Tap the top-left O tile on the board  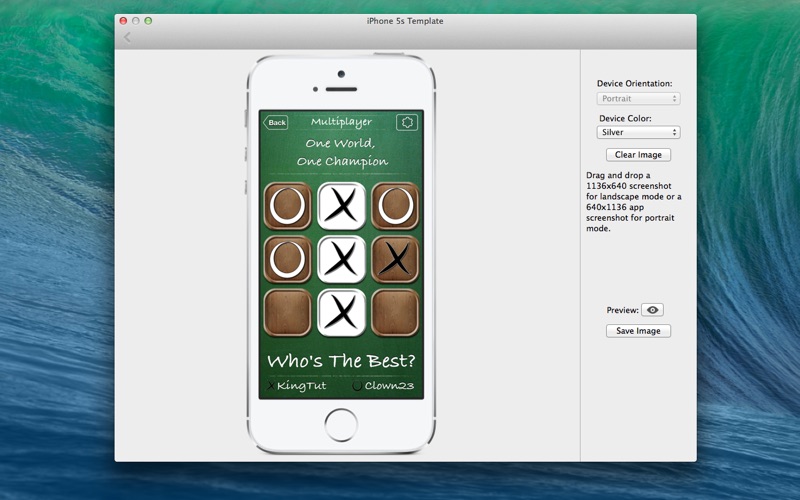[287, 206]
